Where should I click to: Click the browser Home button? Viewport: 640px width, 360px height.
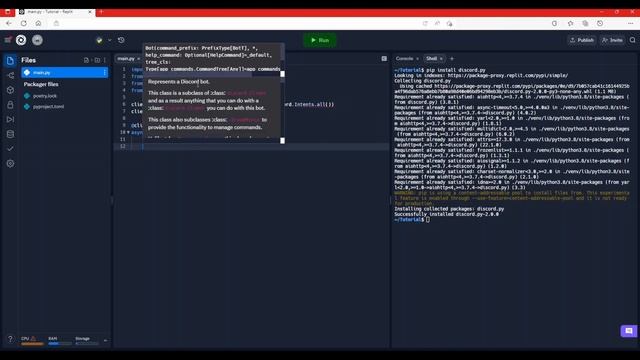(38, 23)
